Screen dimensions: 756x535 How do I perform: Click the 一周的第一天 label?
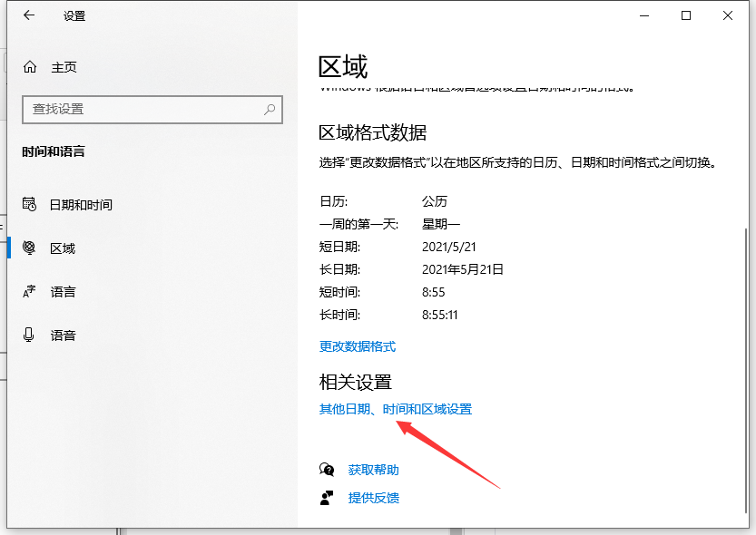358,224
